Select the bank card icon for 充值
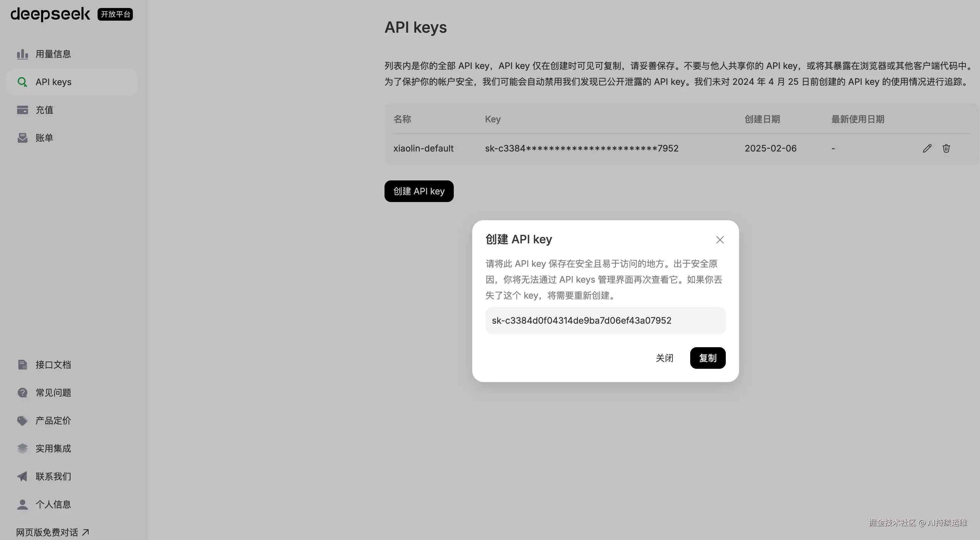This screenshot has width=980, height=540. 23,110
